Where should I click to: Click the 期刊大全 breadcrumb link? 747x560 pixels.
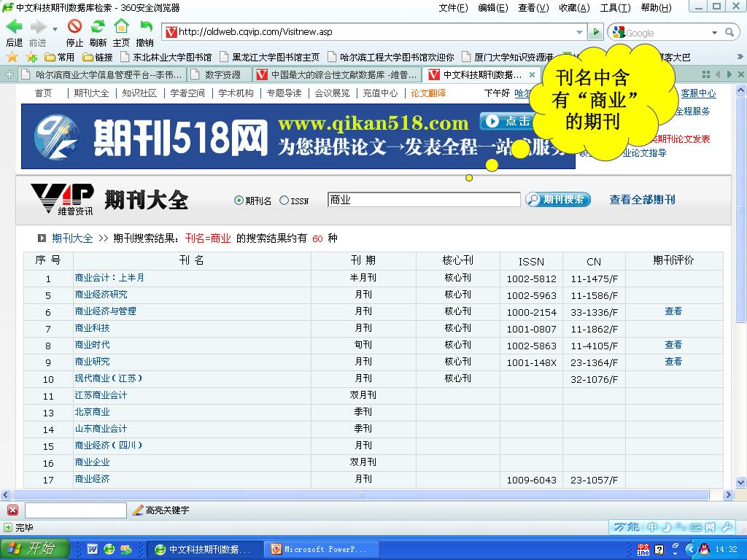(72, 238)
